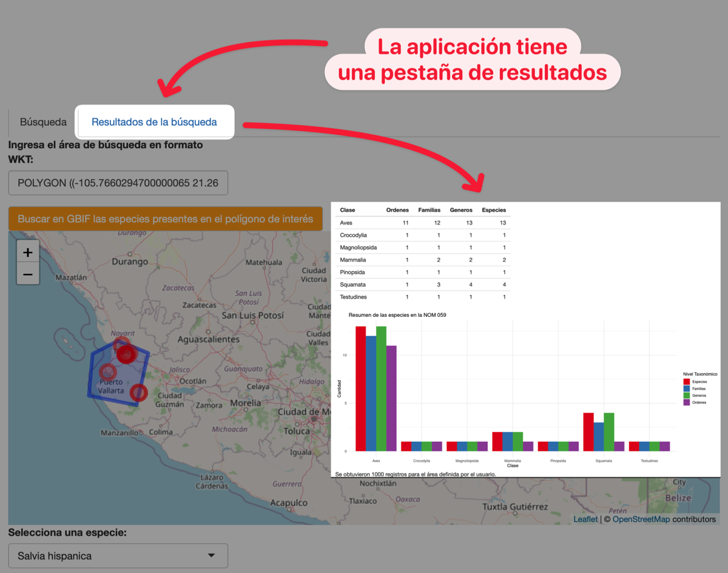The height and width of the screenshot is (573, 728).
Task: Click the red Especies legend swatch
Action: pyautogui.click(x=687, y=382)
